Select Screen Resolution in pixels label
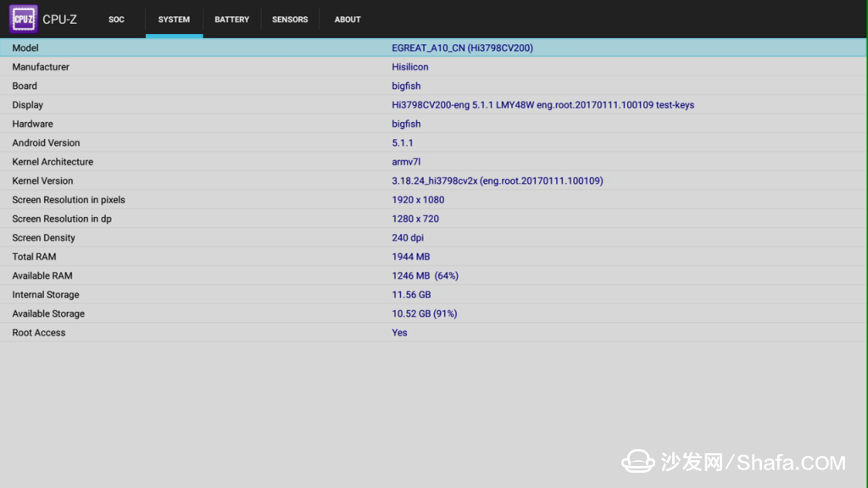The width and height of the screenshot is (868, 488). 69,200
